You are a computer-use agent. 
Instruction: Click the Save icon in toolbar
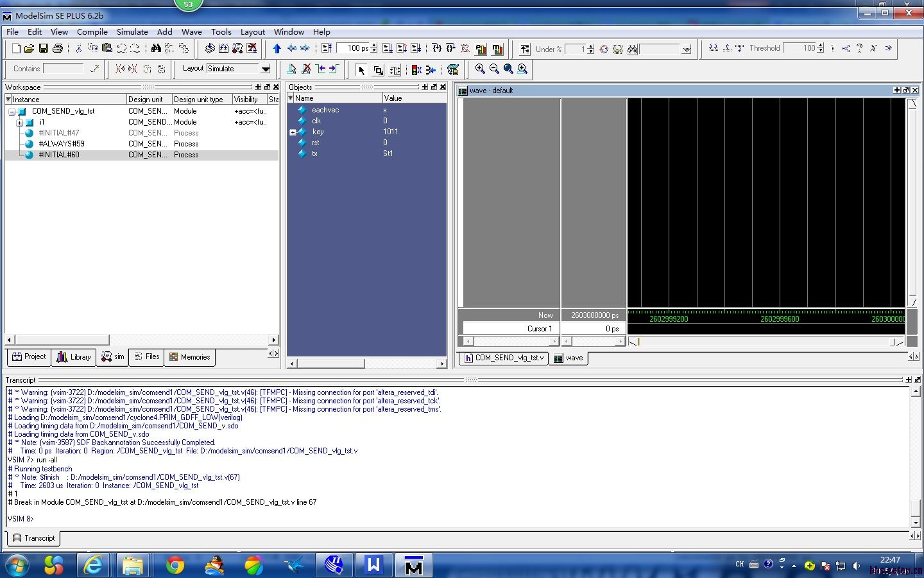click(x=43, y=49)
